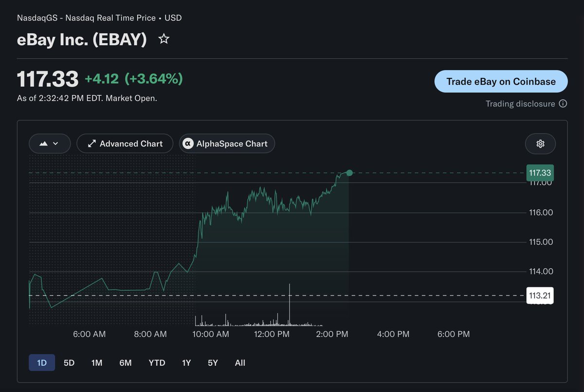The width and height of the screenshot is (584, 392).
Task: Click the trading disclosure info icon
Action: [563, 104]
